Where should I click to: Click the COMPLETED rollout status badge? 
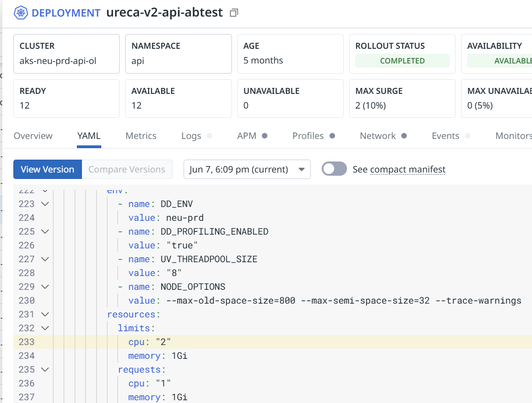point(402,61)
